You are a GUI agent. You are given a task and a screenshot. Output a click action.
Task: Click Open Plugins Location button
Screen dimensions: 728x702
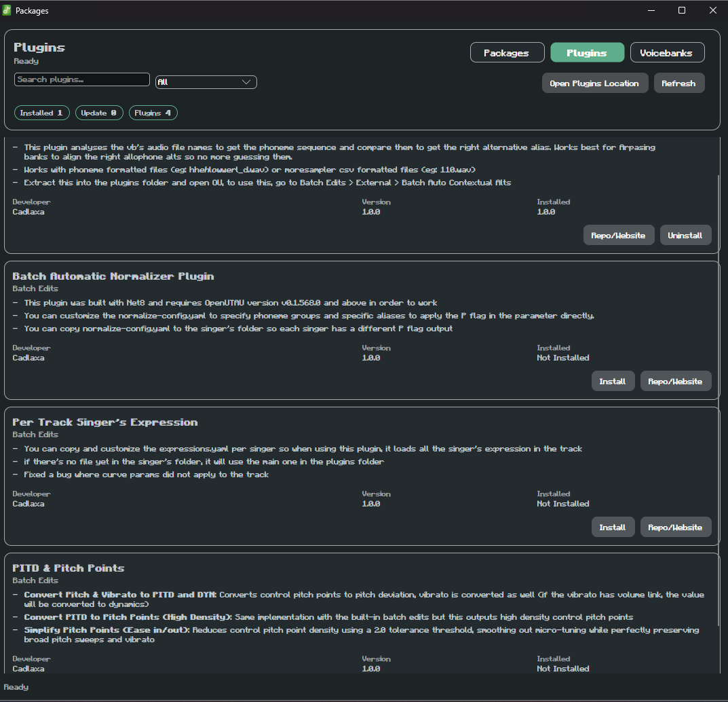595,83
